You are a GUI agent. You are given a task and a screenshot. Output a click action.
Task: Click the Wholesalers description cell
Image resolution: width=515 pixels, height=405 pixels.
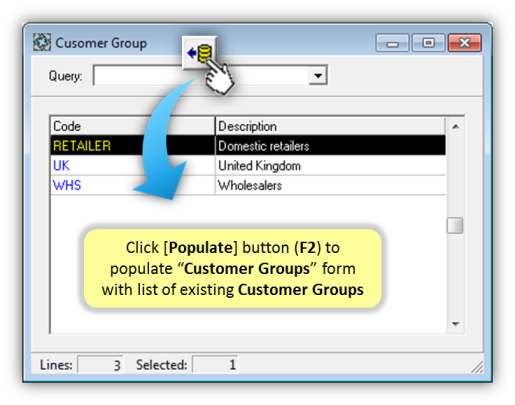331,185
